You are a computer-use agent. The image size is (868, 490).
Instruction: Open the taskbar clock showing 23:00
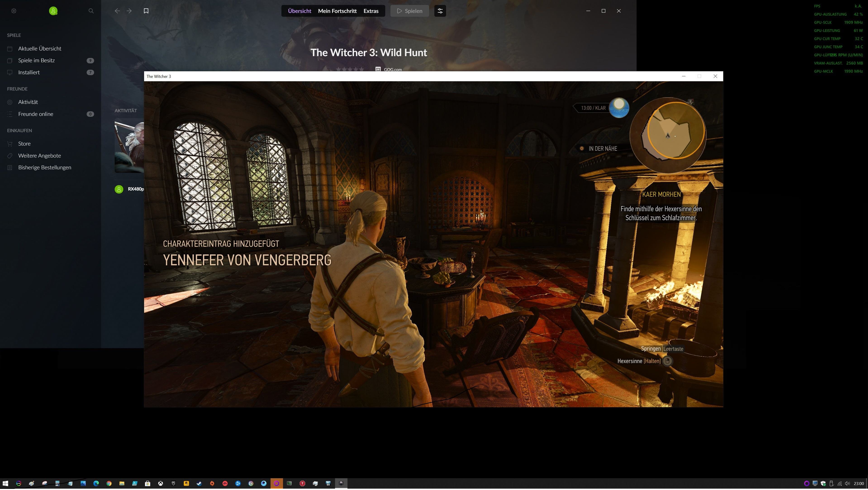(x=859, y=484)
